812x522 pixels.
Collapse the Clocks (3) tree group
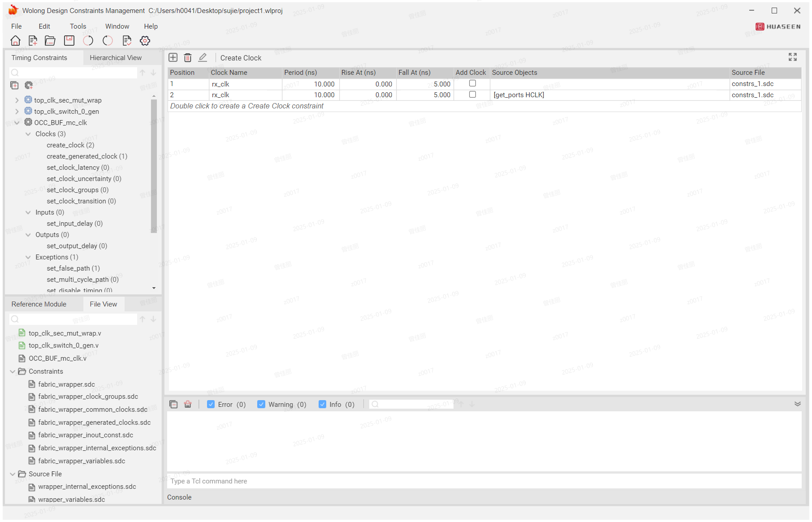tap(28, 134)
